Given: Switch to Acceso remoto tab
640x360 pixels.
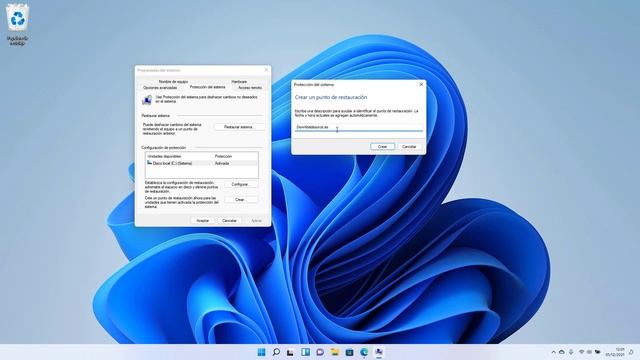Looking at the screenshot, I should point(250,88).
